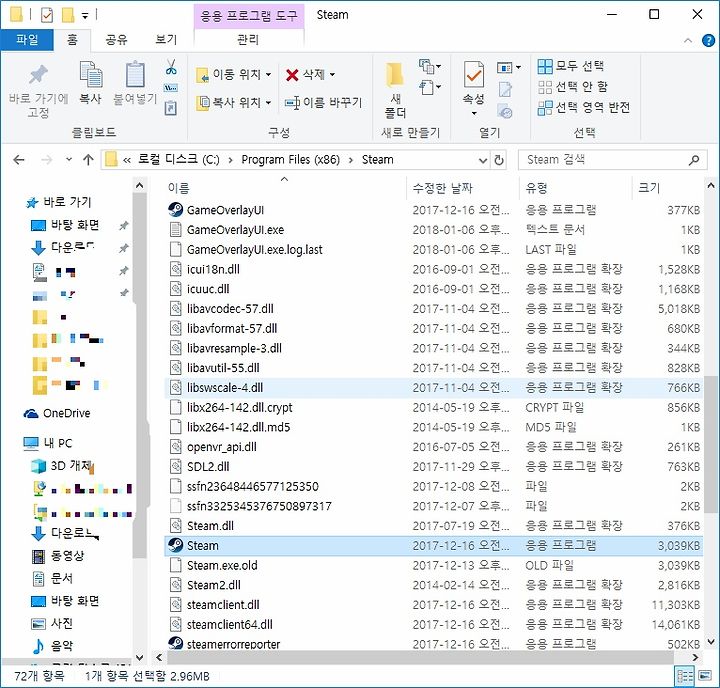Click the blue Help question mark icon
This screenshot has width=720, height=688.
[x=708, y=40]
